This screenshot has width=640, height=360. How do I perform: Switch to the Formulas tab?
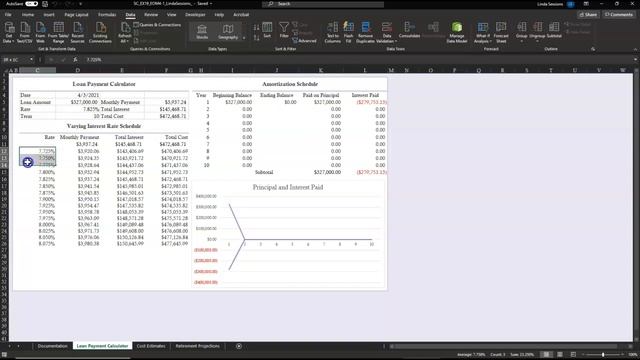[x=107, y=15]
